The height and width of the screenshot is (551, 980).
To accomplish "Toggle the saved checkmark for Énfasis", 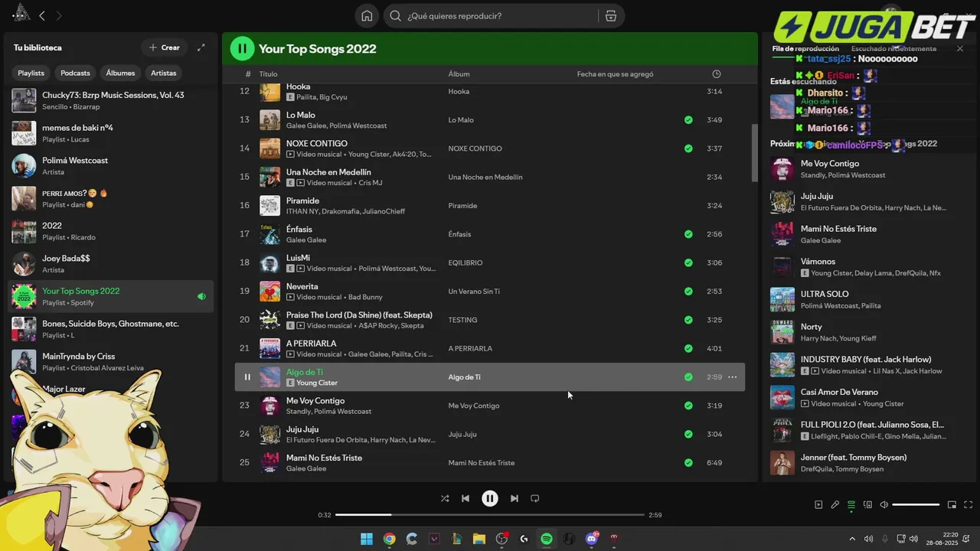I will click(688, 234).
